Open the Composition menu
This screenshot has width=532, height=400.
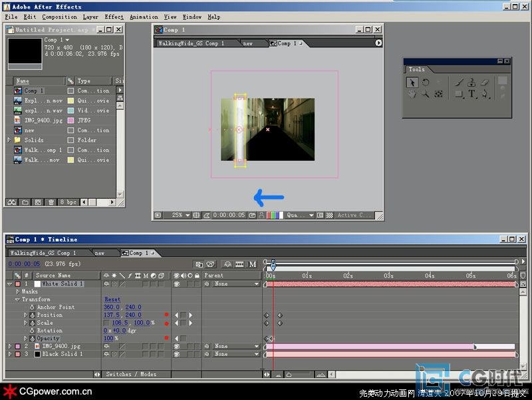click(x=59, y=17)
